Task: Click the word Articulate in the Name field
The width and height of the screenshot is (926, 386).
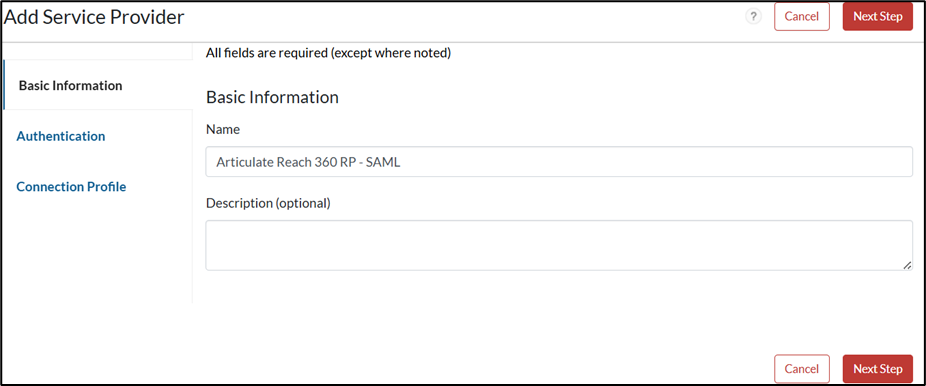Action: pyautogui.click(x=244, y=162)
